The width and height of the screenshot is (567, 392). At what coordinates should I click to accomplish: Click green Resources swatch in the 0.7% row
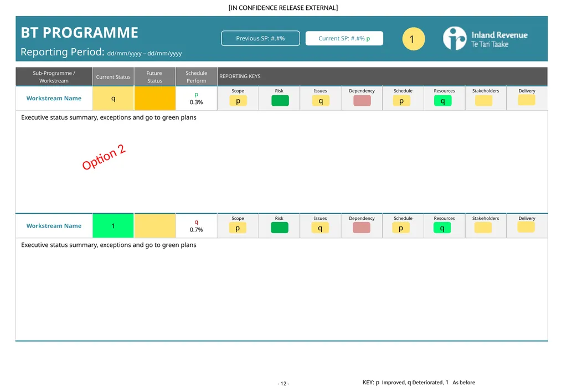(x=442, y=228)
